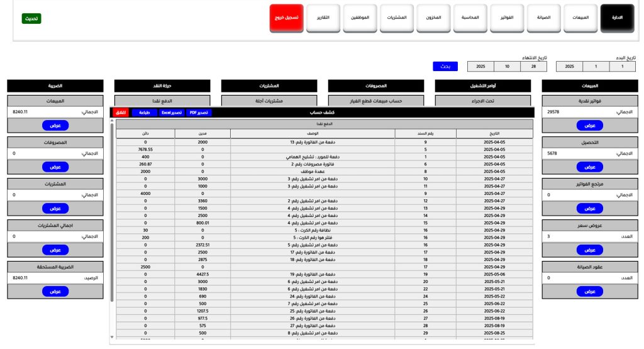This screenshot has height=349, width=644.
Task: Switch to المبيعات tab in top navigation
Action: [580, 19]
